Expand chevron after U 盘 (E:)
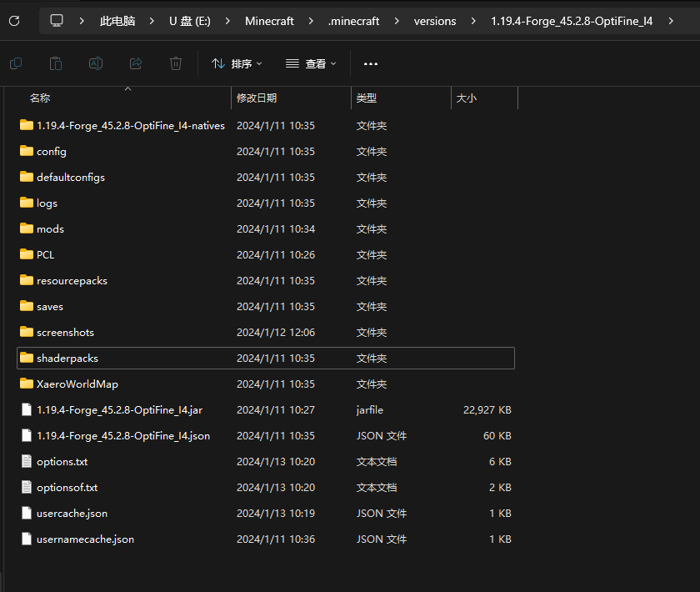The height and width of the screenshot is (592, 700). pos(227,21)
